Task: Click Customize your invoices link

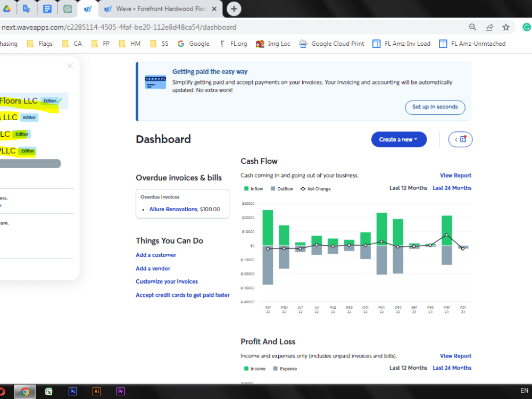Action: [x=167, y=281]
